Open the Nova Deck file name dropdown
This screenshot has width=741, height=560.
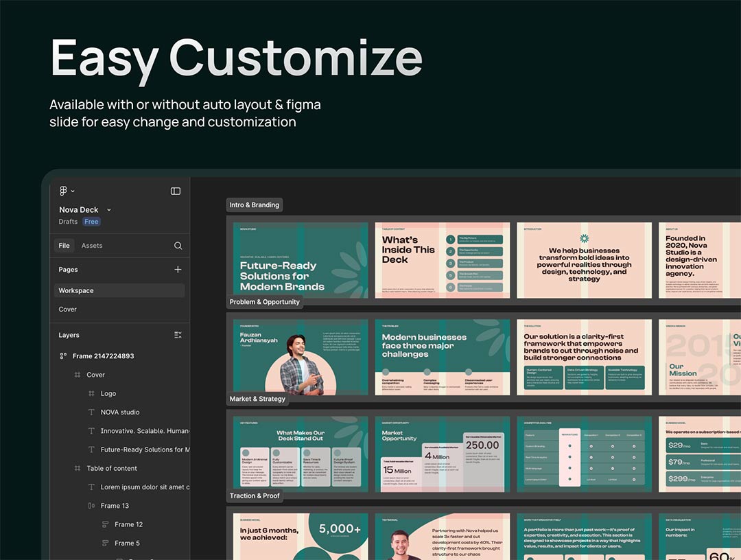pos(108,210)
